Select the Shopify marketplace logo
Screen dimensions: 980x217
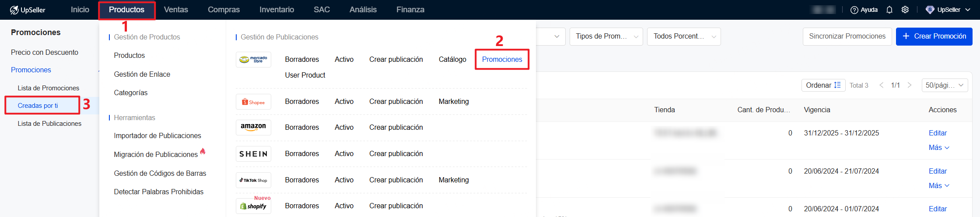click(x=253, y=206)
